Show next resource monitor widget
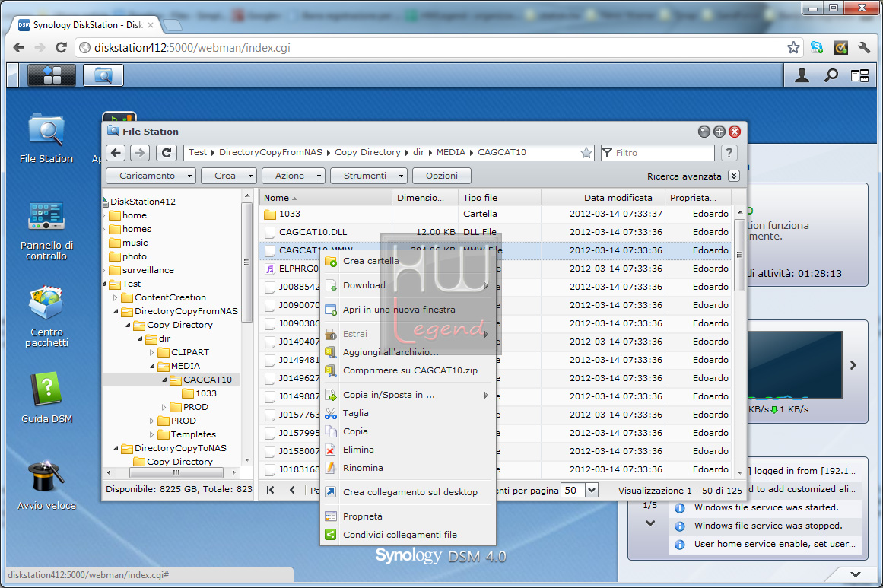This screenshot has width=883, height=588. (853, 365)
